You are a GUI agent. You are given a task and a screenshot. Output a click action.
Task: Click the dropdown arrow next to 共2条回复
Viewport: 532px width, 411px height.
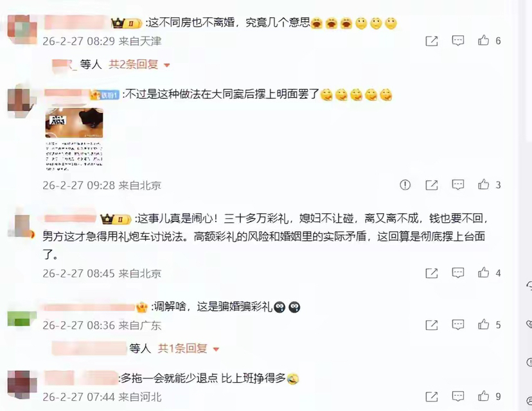click(x=167, y=65)
